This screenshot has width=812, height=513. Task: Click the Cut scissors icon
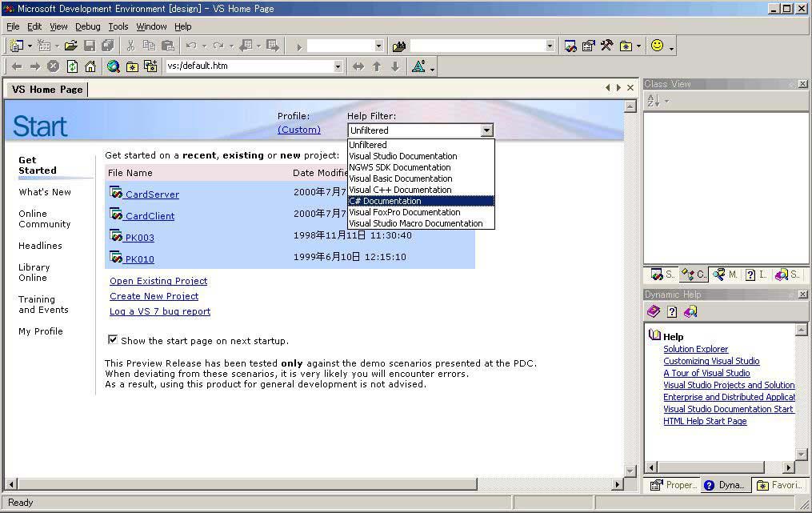(130, 46)
